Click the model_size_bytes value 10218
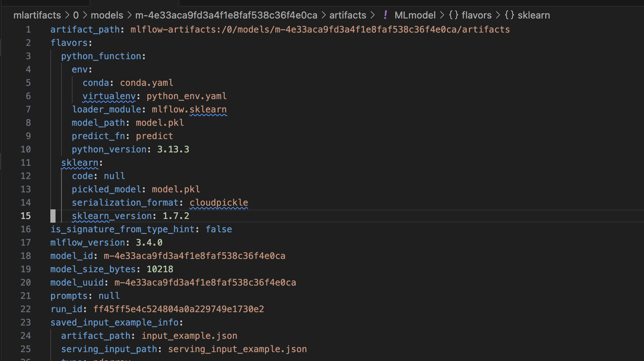This screenshot has width=644, height=361. tap(160, 269)
